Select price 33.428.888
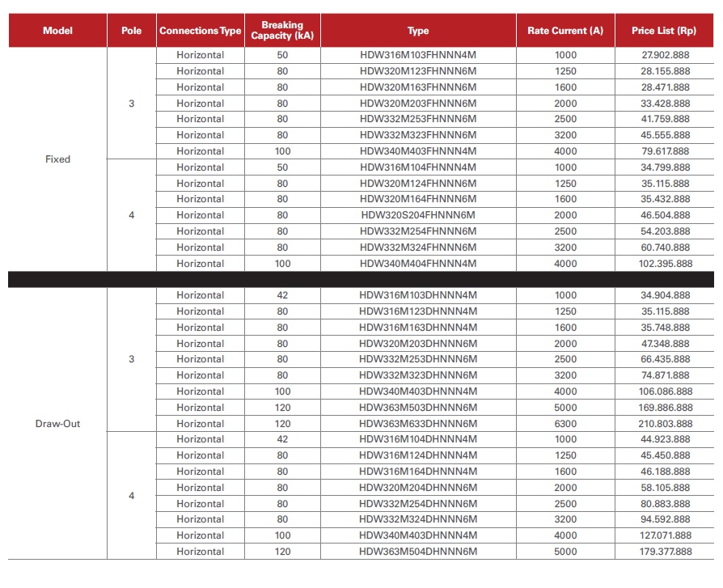 [x=666, y=104]
